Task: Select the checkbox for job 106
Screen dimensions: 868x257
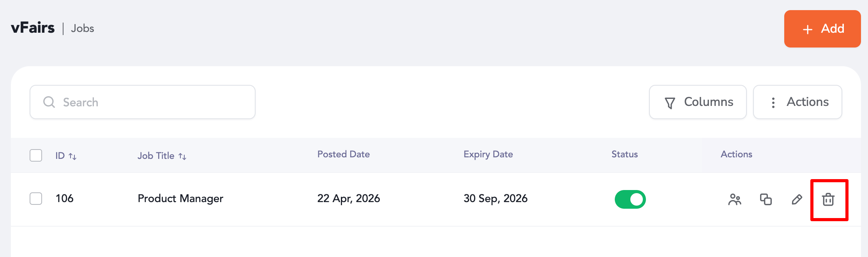Action: [x=36, y=199]
